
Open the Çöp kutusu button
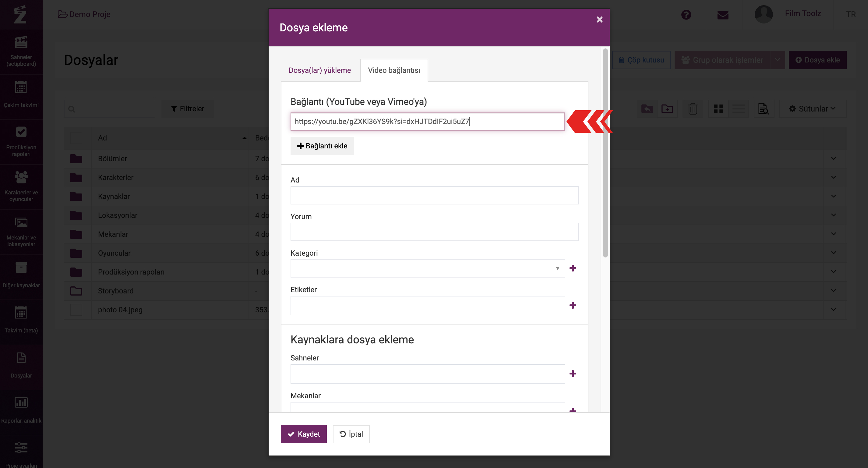pos(642,60)
